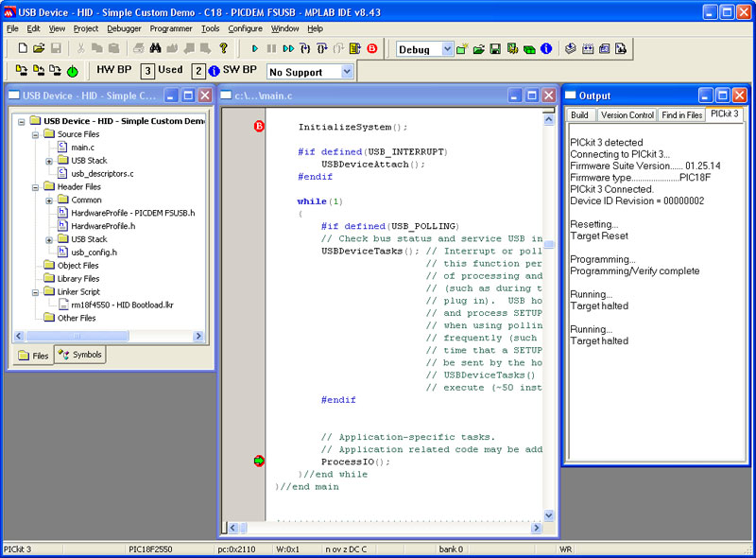Click the open project folder icon
The height and width of the screenshot is (558, 756).
click(x=479, y=49)
